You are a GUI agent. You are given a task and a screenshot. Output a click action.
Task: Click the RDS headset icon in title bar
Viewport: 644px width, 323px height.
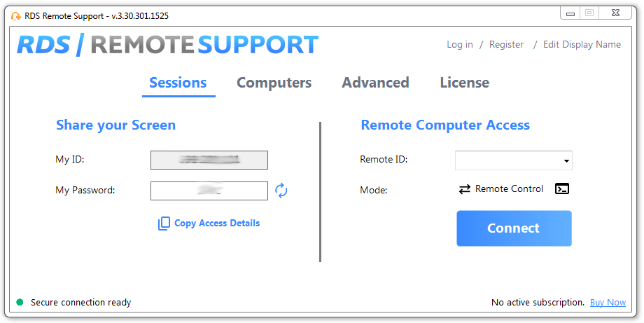(15, 15)
